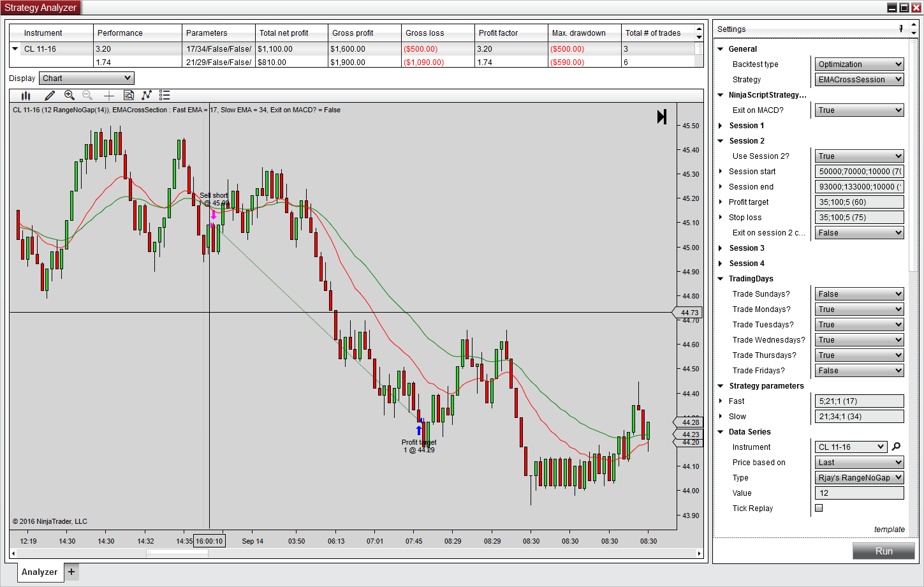The image size is (924, 587).
Task: Collapse the CL 11-16 results row
Action: (x=15, y=48)
